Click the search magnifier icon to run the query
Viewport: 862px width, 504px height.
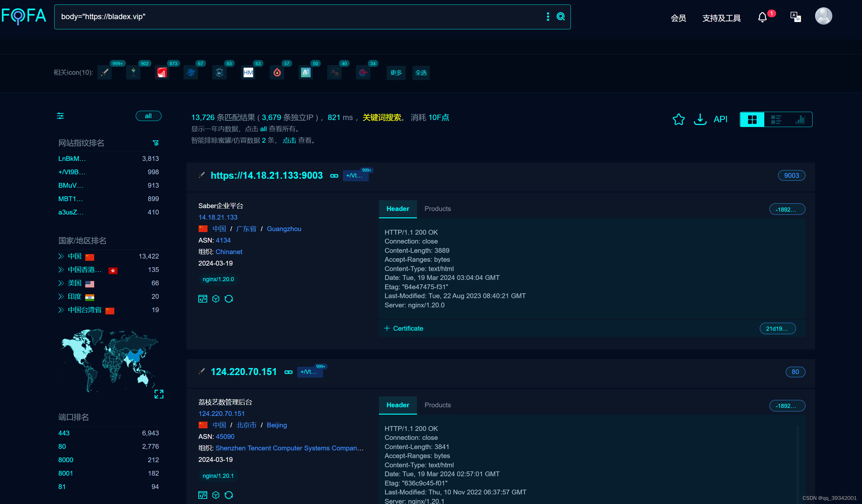[560, 16]
